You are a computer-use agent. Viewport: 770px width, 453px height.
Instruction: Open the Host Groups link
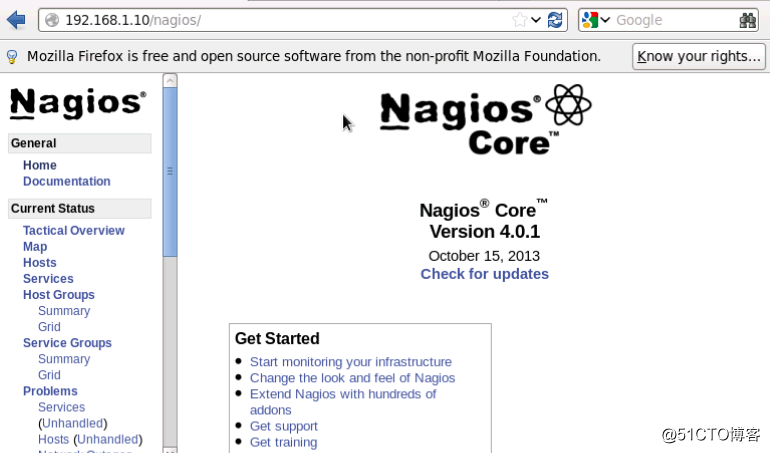click(x=59, y=295)
